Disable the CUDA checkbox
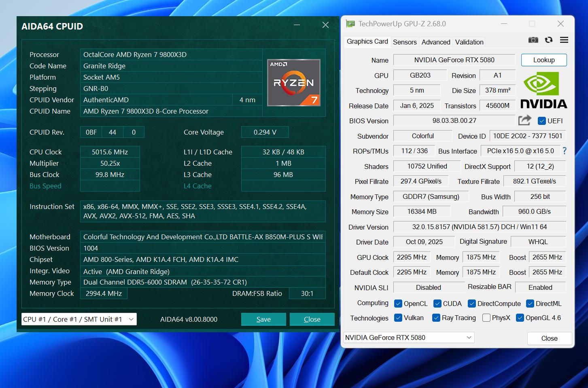The image size is (588, 388). pyautogui.click(x=437, y=303)
